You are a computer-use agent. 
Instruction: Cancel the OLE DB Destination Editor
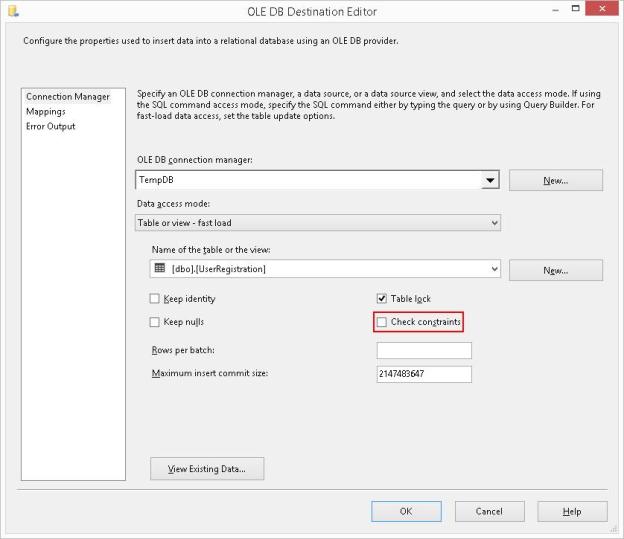click(x=489, y=511)
